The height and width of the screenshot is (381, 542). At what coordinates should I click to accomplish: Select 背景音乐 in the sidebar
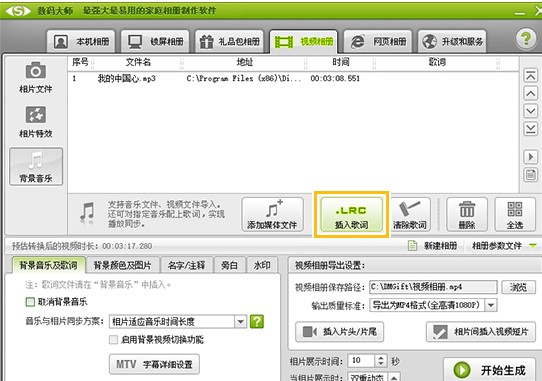[36, 167]
